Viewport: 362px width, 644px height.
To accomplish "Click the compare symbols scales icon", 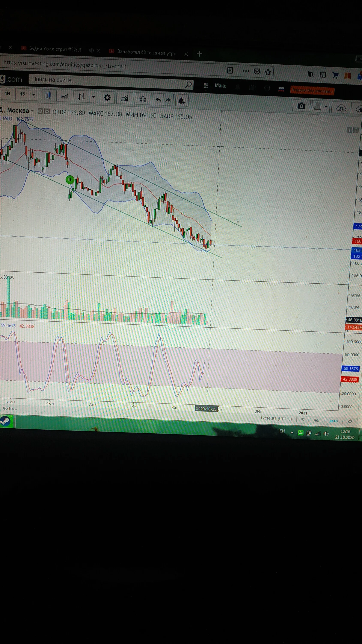I will pyautogui.click(x=143, y=99).
